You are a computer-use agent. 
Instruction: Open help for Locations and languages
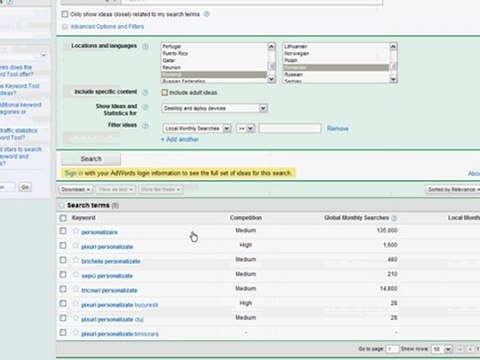[145, 46]
